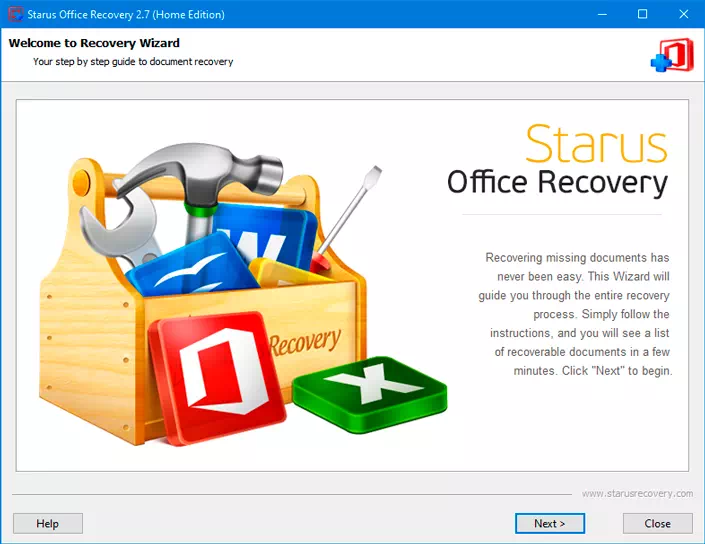This screenshot has width=705, height=544.
Task: Click the orange 'Starus' logo text
Action: pos(596,144)
